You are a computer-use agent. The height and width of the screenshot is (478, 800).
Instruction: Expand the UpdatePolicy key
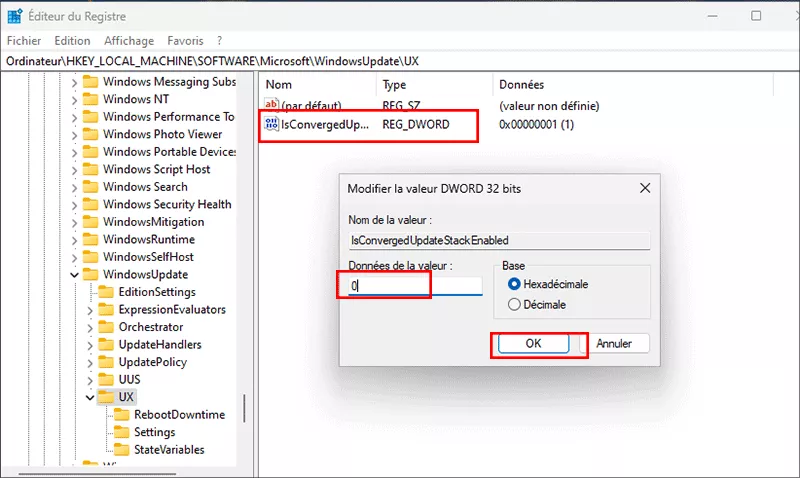(90, 363)
